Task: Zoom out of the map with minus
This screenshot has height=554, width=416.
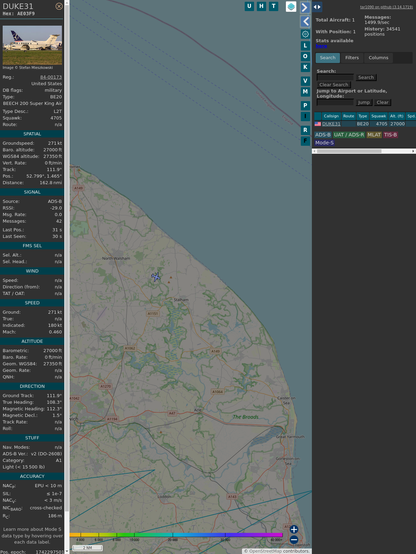Action: (294, 540)
